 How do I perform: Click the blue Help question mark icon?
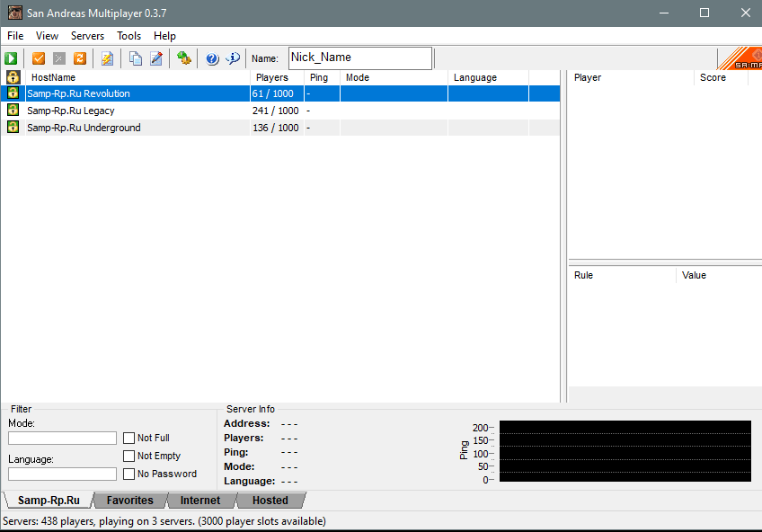[212, 58]
